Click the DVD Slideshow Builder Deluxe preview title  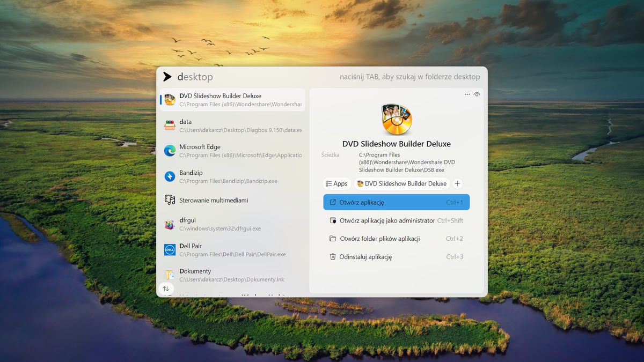(397, 144)
